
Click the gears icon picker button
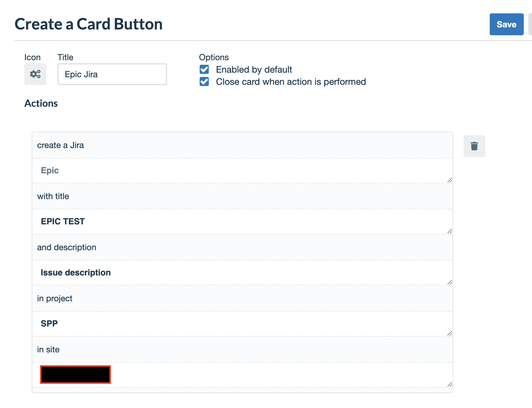[x=35, y=74]
